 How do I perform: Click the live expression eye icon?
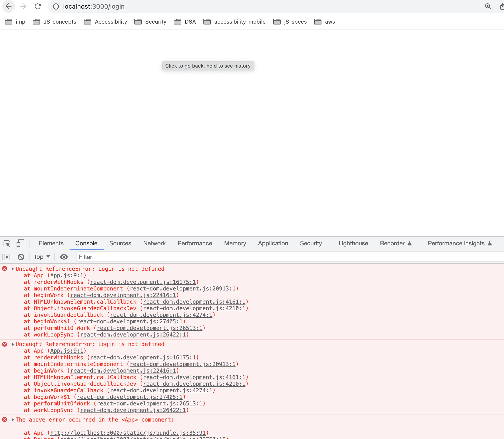coord(64,257)
